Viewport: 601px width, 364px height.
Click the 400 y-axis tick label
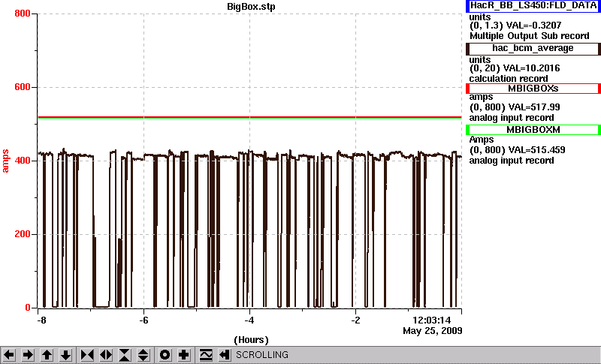tap(23, 161)
